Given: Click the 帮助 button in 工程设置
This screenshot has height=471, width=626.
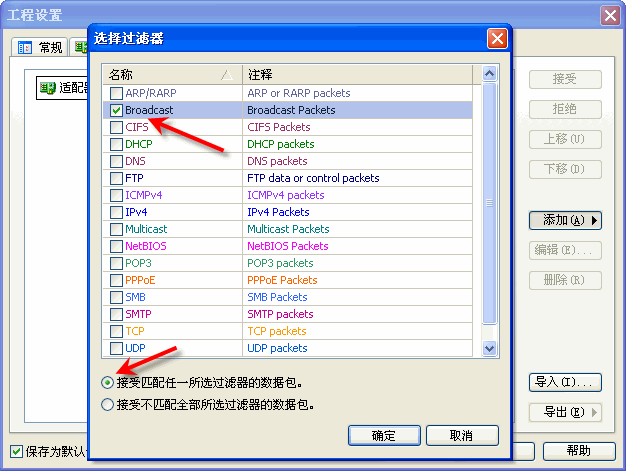Looking at the screenshot, I should tap(579, 451).
